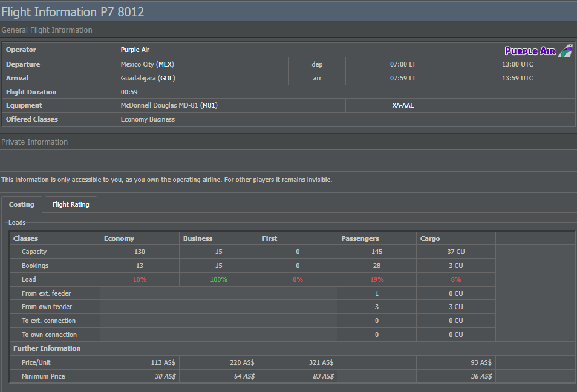Select the 07:59 LT arrival time

403,78
